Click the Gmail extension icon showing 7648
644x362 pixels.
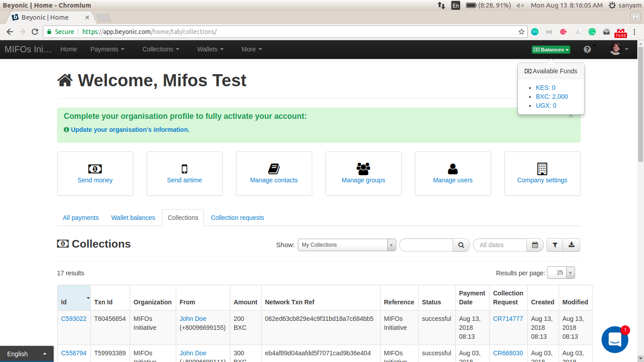click(x=620, y=33)
